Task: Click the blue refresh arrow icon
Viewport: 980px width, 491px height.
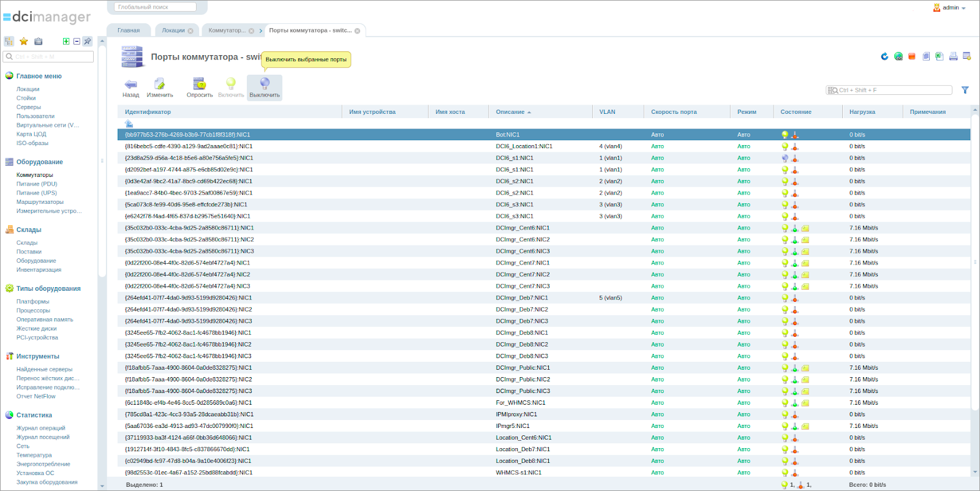Action: pos(884,56)
